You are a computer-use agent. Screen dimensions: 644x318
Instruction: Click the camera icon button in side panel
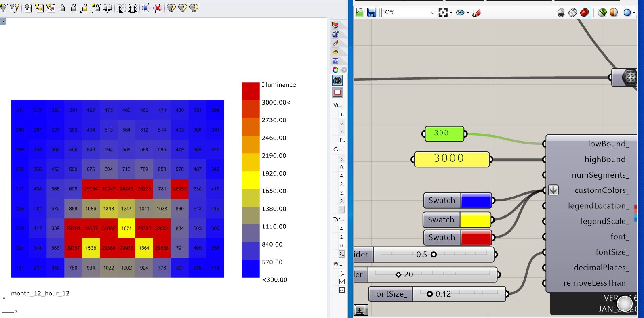(337, 80)
